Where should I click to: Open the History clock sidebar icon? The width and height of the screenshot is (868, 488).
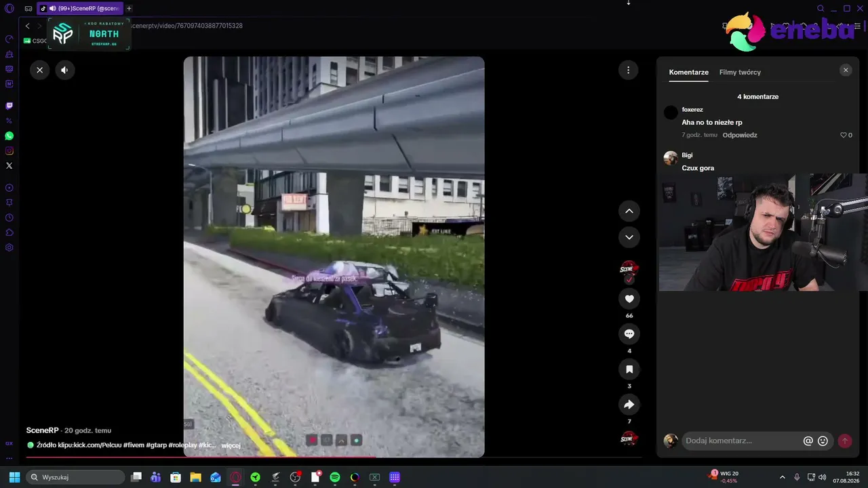coord(9,218)
